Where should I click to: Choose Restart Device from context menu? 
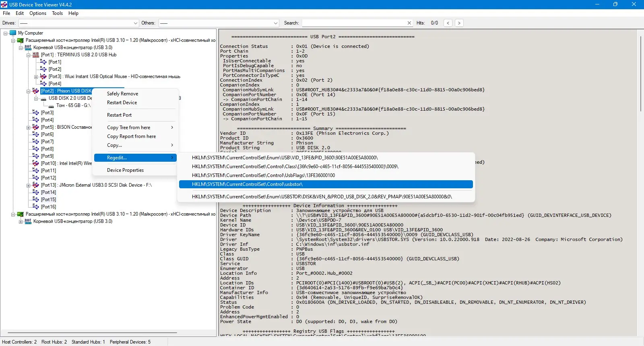coord(135,103)
